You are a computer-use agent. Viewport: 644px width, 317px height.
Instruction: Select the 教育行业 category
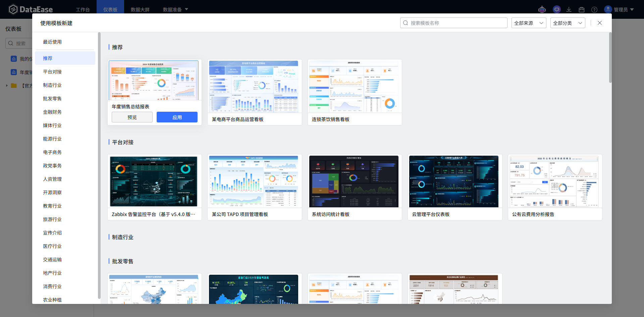pyautogui.click(x=65, y=206)
